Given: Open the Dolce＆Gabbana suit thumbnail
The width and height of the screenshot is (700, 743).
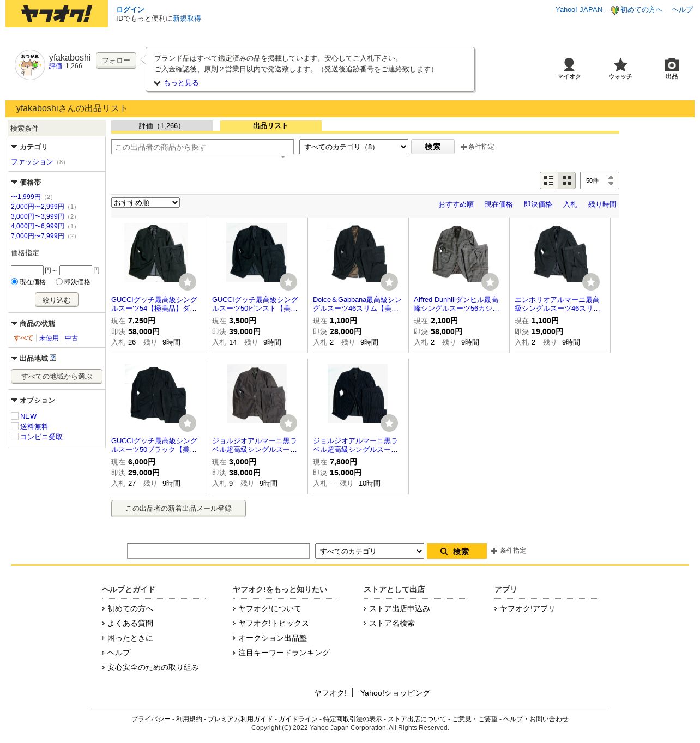Looking at the screenshot, I should (358, 252).
